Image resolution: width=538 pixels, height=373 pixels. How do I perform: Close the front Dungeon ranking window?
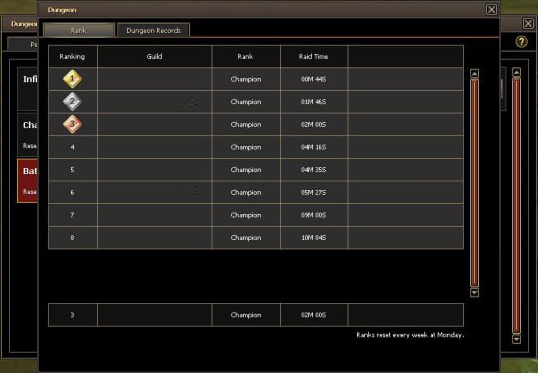tap(491, 10)
